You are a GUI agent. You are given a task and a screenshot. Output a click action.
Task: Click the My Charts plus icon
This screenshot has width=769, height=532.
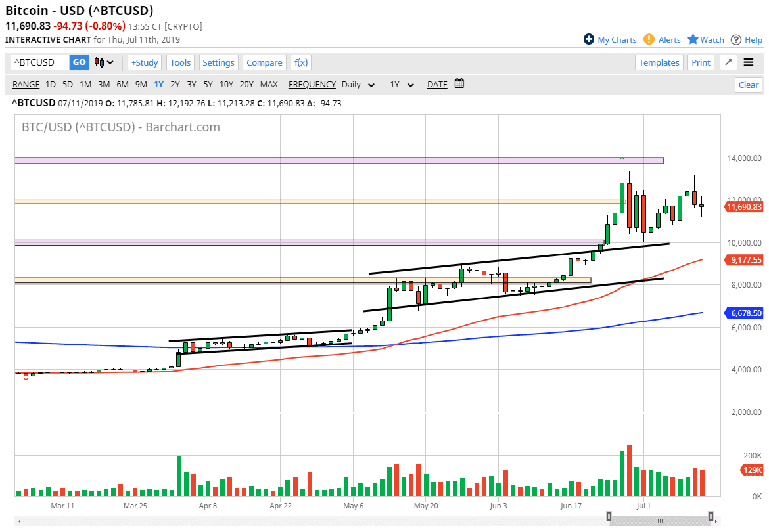click(x=588, y=39)
